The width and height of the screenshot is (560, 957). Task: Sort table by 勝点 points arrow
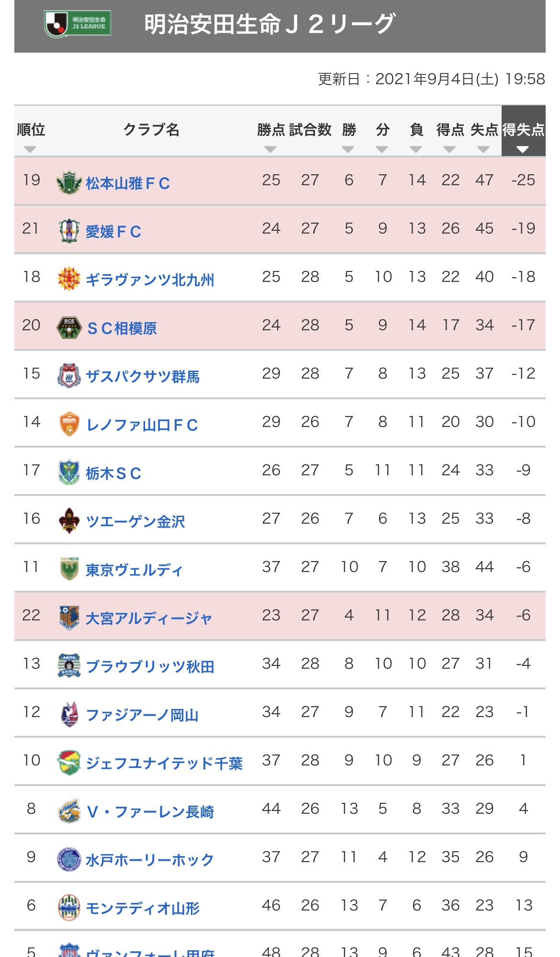point(270,149)
